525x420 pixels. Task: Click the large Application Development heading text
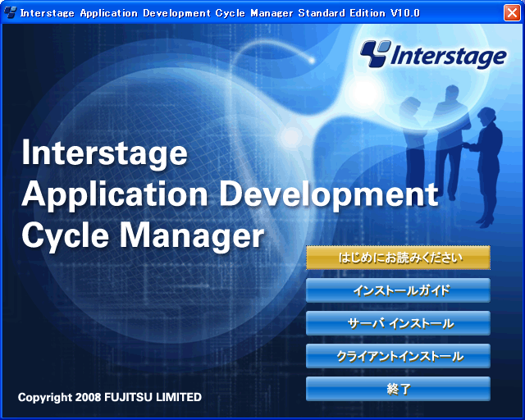point(230,195)
